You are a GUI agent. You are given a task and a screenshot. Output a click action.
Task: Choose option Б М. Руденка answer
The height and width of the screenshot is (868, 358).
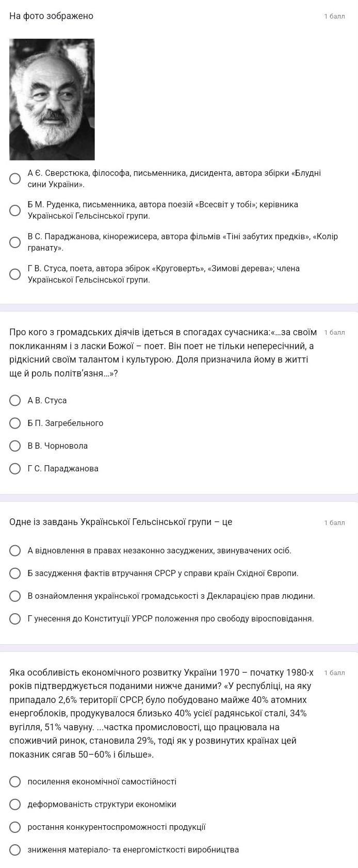[15, 210]
